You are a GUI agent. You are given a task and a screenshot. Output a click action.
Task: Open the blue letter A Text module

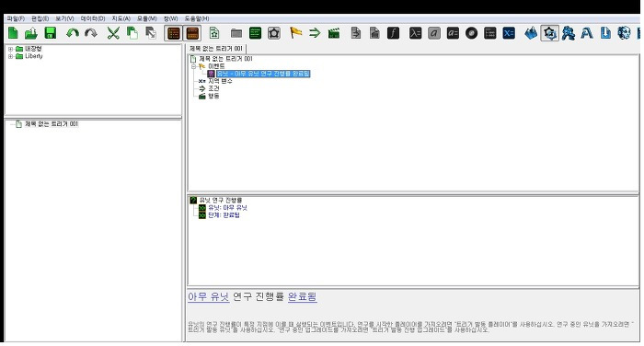[x=587, y=33]
